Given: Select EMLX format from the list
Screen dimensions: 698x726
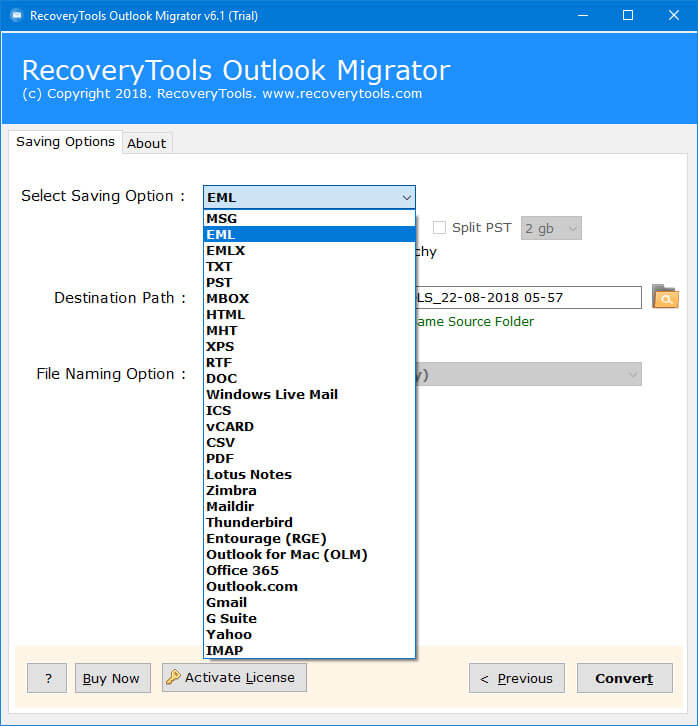Looking at the screenshot, I should (309, 250).
